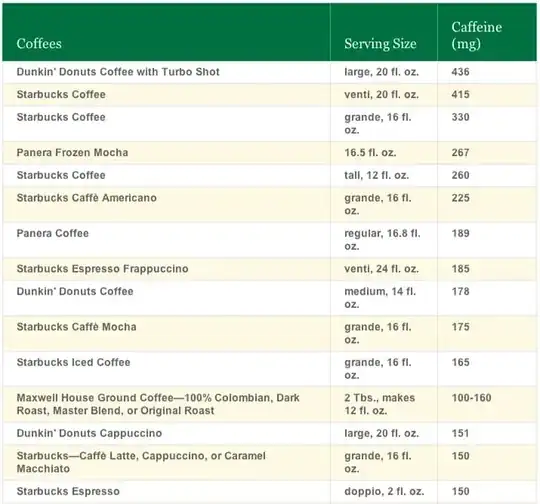Click the caffeine value 260
Image resolution: width=540 pixels, height=504 pixels.
[x=460, y=175]
